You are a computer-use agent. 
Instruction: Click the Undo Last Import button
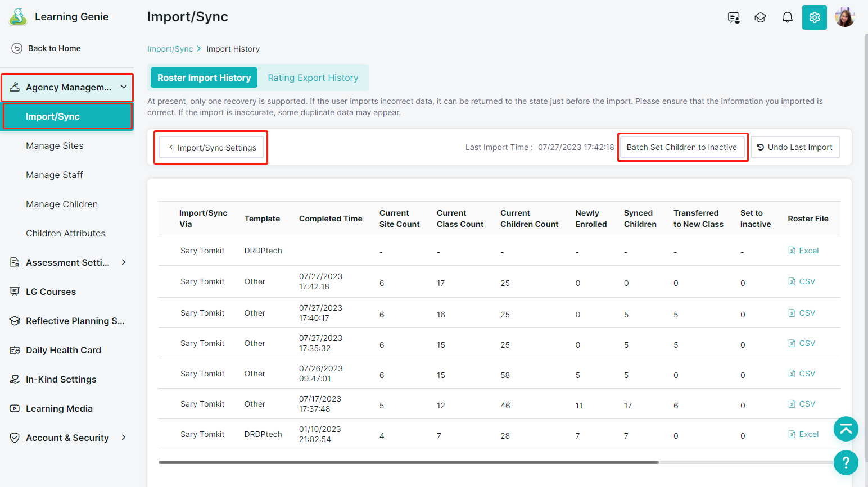click(x=795, y=147)
